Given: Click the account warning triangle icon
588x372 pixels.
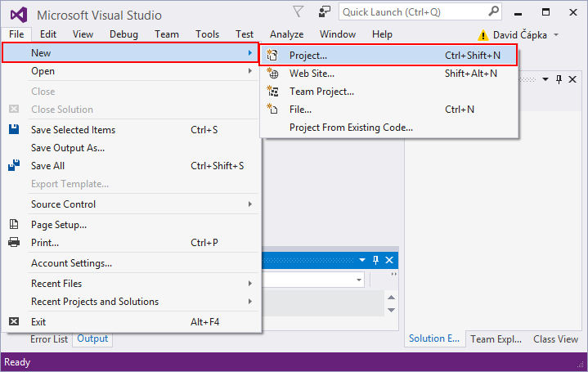Looking at the screenshot, I should point(483,35).
